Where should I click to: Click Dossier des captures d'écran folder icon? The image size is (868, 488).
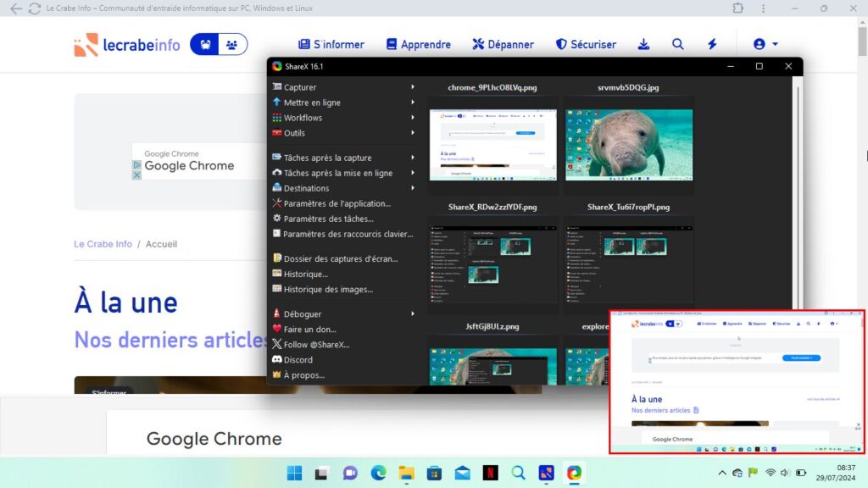(x=277, y=258)
